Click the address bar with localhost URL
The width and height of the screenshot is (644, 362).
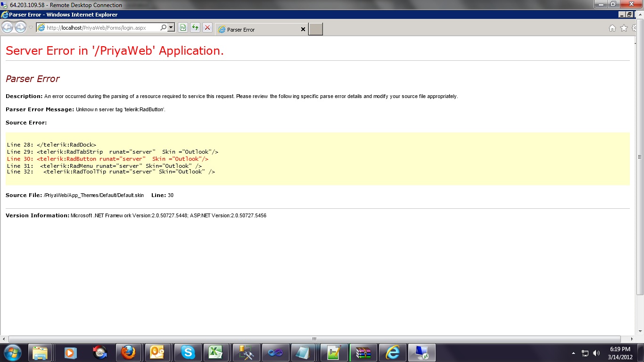tap(106, 28)
